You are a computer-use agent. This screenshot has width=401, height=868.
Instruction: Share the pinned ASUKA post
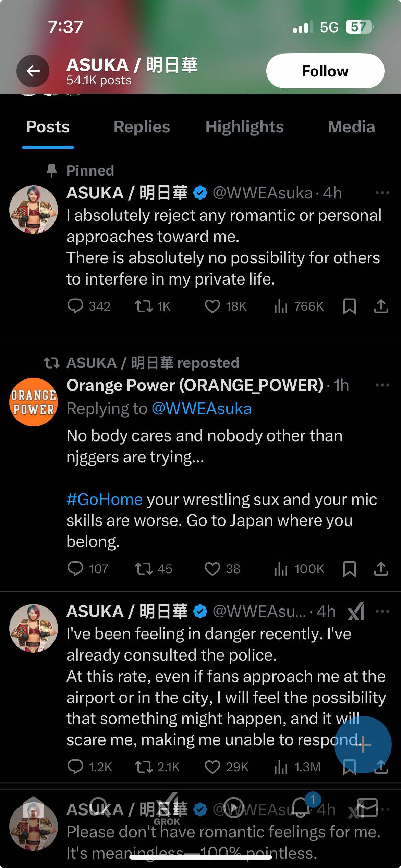point(381,306)
